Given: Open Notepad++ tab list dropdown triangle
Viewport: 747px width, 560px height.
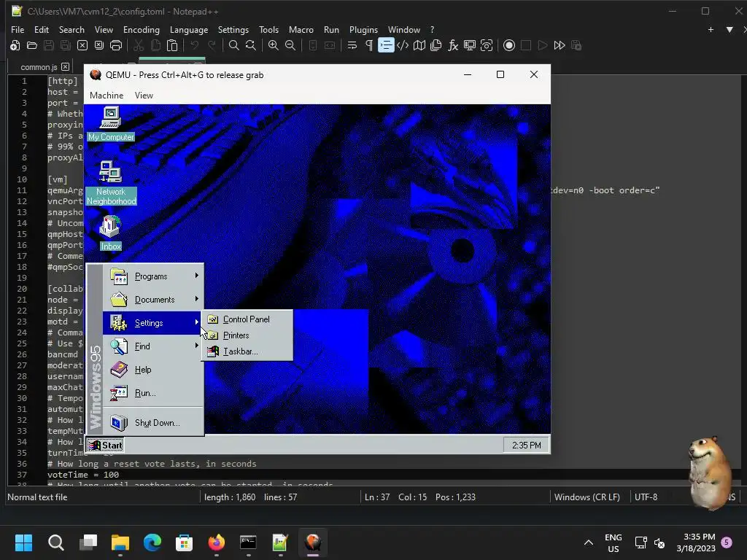Looking at the screenshot, I should [x=729, y=29].
